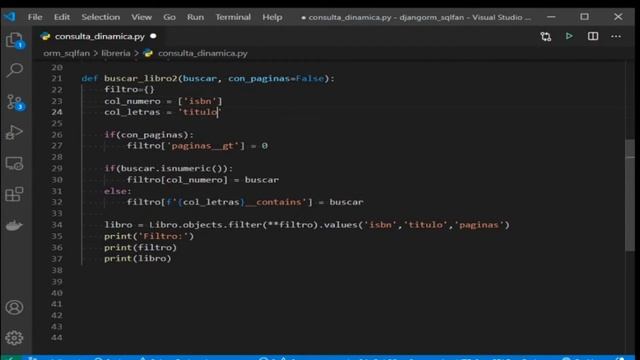Click the libreria breadcrumb segment
Viewport: 640px width, 360px height.
[x=116, y=53]
